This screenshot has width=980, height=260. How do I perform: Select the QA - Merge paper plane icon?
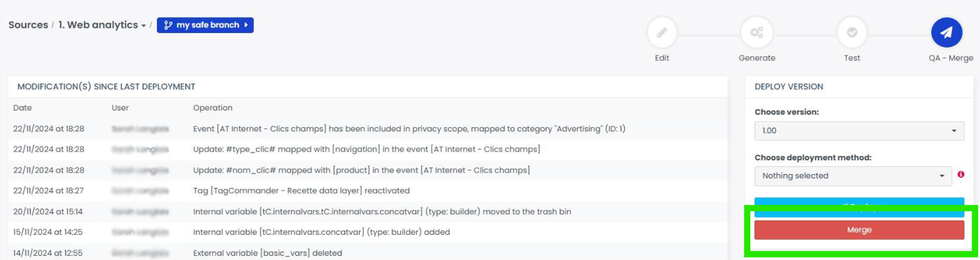click(x=946, y=33)
